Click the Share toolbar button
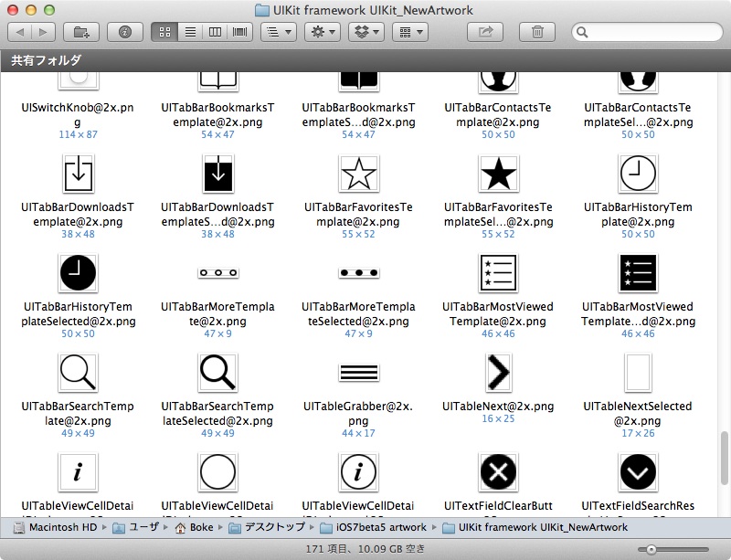 (485, 32)
